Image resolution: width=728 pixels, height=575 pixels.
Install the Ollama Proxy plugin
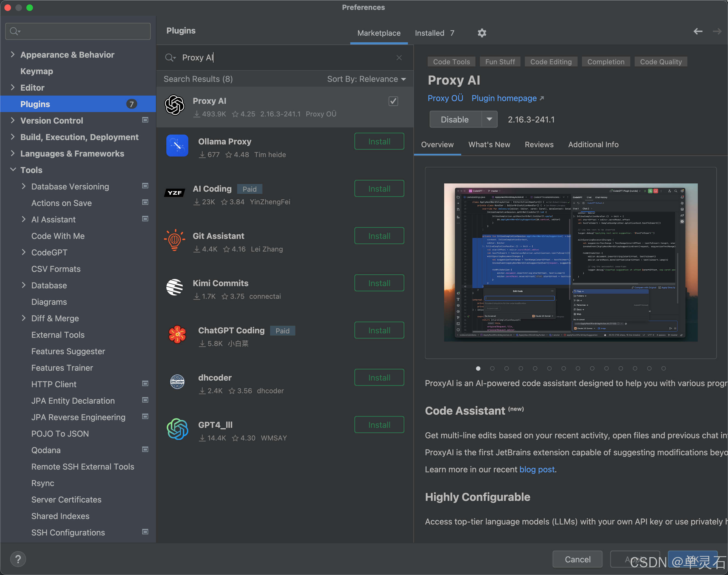coord(379,141)
